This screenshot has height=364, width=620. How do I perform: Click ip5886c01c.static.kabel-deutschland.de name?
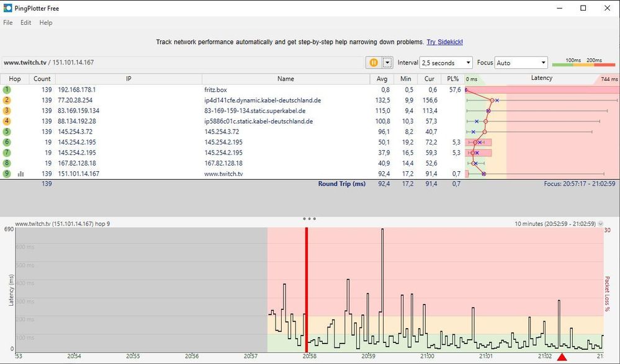259,122
